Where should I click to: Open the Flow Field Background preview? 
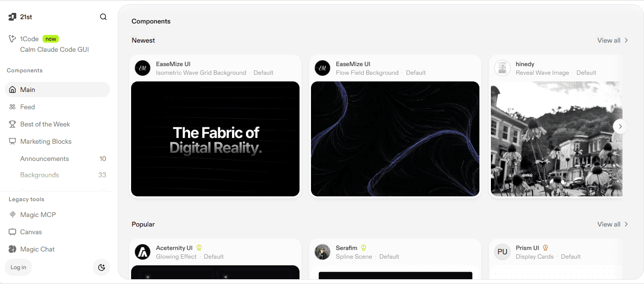(x=395, y=139)
